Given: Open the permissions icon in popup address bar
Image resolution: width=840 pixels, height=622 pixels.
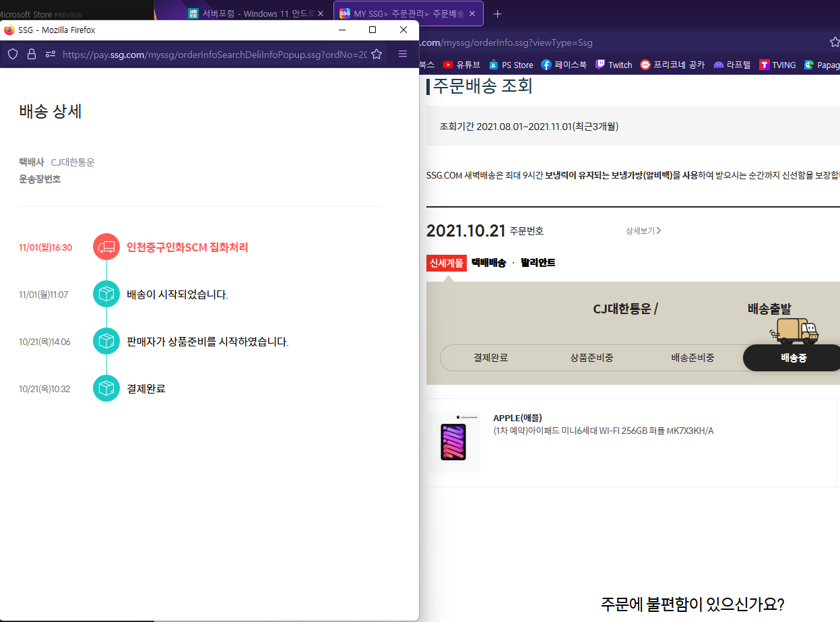Looking at the screenshot, I should point(51,54).
